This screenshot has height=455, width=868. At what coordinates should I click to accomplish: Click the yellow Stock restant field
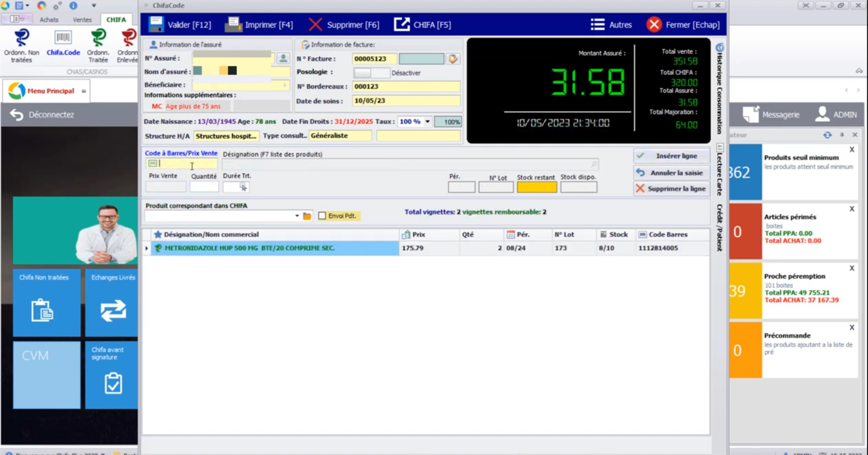pos(537,187)
